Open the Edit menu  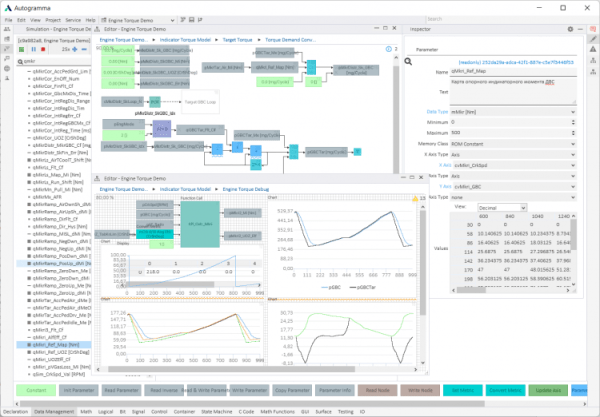(x=21, y=20)
